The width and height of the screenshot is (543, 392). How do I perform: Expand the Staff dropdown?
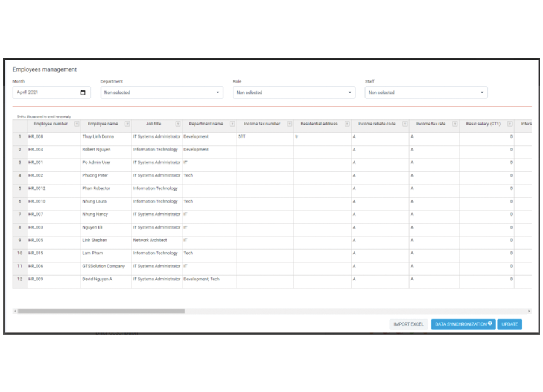(x=425, y=93)
